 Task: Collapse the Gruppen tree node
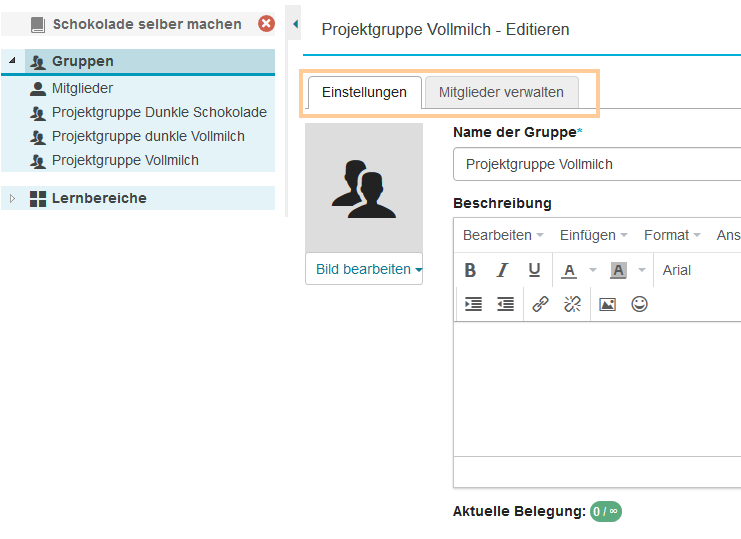[x=12, y=60]
